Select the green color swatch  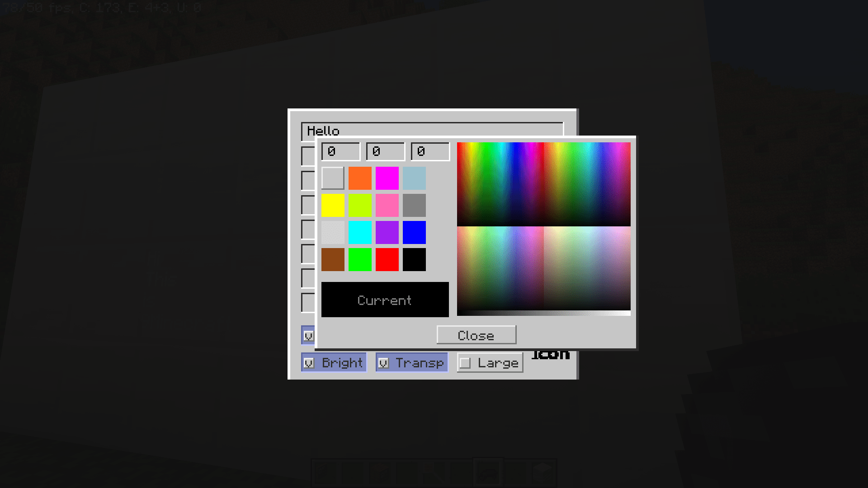[x=360, y=258]
